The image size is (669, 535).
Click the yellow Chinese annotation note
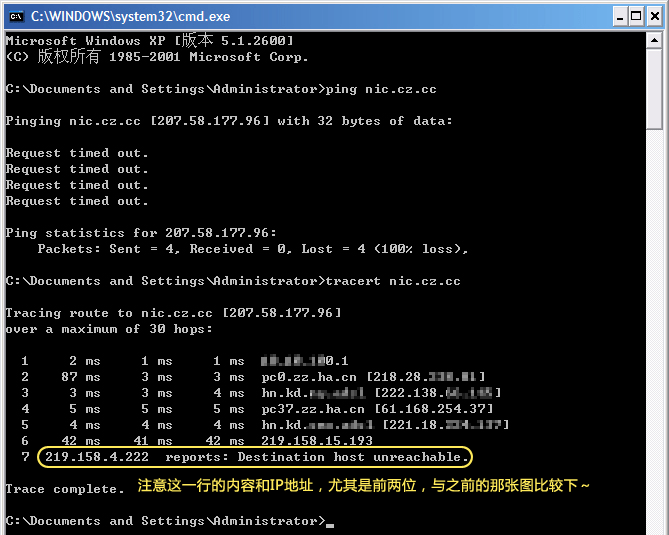364,486
